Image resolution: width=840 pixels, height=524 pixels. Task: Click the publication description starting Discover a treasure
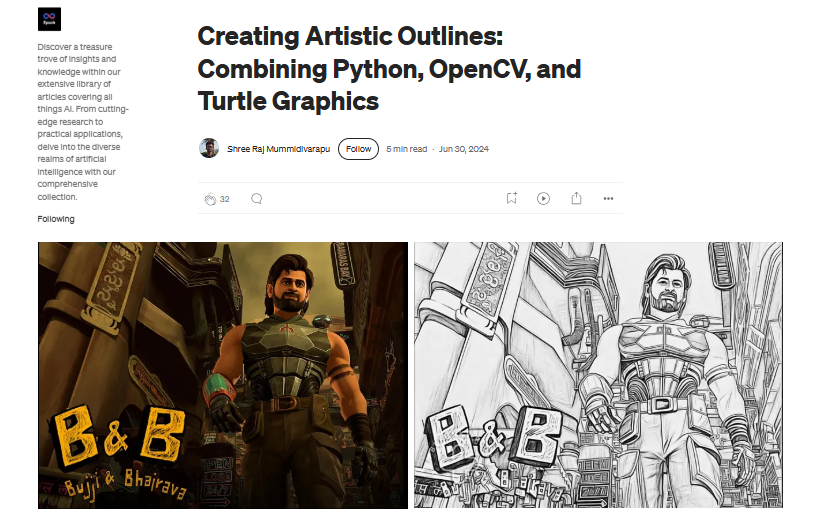coord(83,122)
